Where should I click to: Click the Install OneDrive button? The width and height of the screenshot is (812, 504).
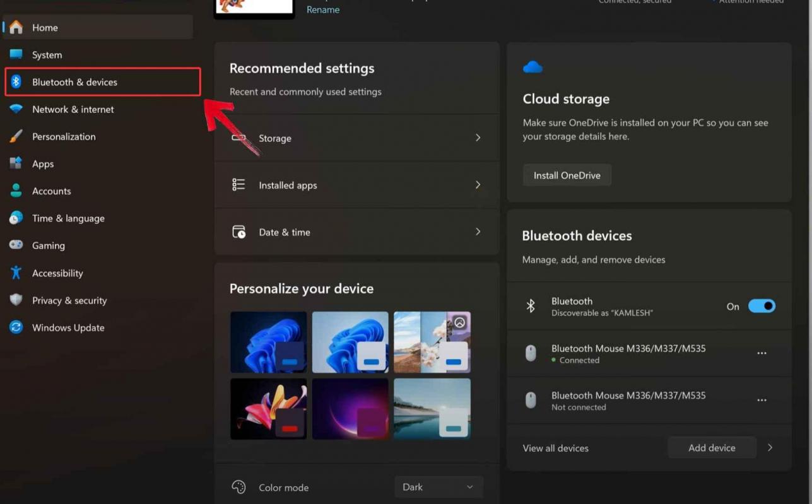pos(566,175)
